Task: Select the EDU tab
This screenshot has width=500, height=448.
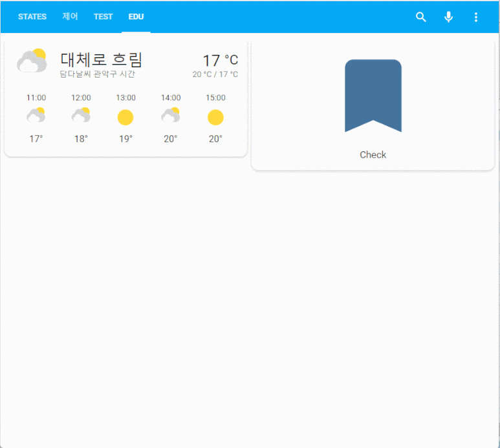Action: pos(136,17)
